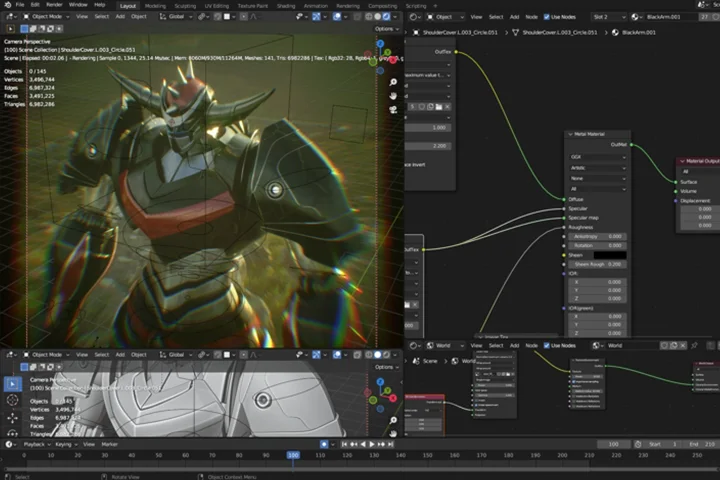Screen dimensions: 720x480
Task: Select the new-selection box mode icon in top viewport
Action: [24, 28]
